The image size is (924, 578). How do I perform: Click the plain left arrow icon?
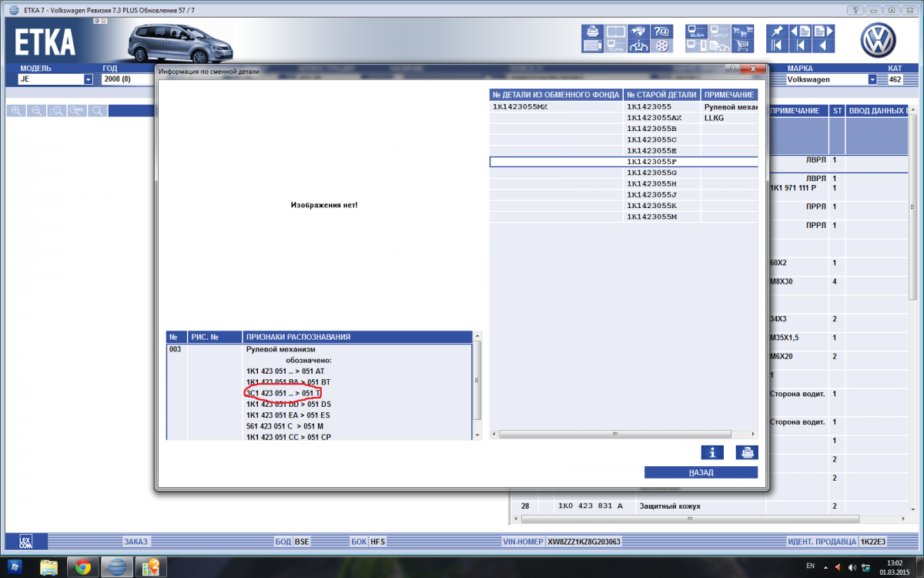coord(822,46)
